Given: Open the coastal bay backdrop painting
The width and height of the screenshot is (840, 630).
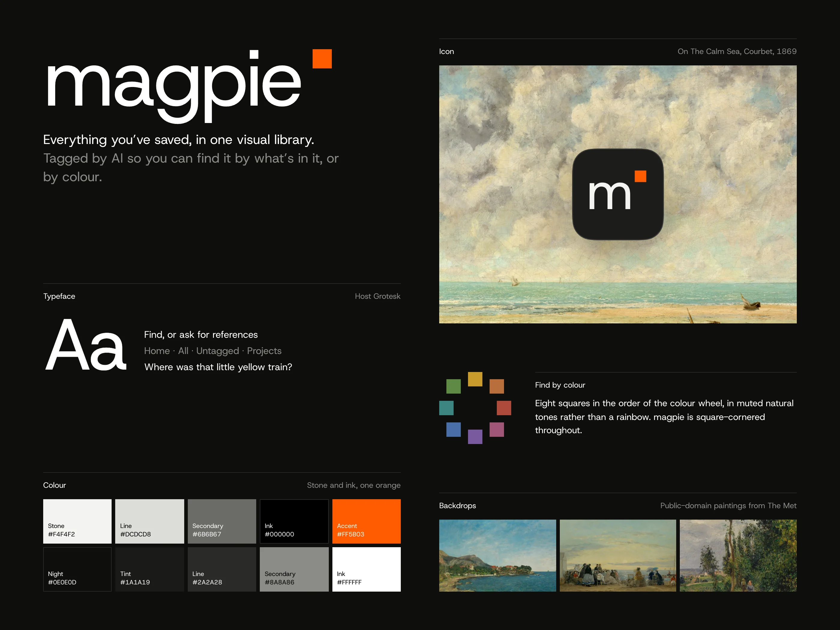Looking at the screenshot, I should [497, 555].
